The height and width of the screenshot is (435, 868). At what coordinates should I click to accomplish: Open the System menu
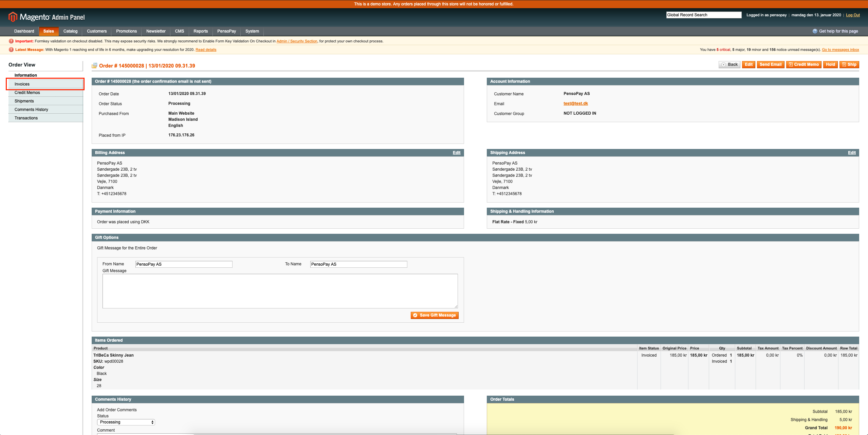[252, 31]
